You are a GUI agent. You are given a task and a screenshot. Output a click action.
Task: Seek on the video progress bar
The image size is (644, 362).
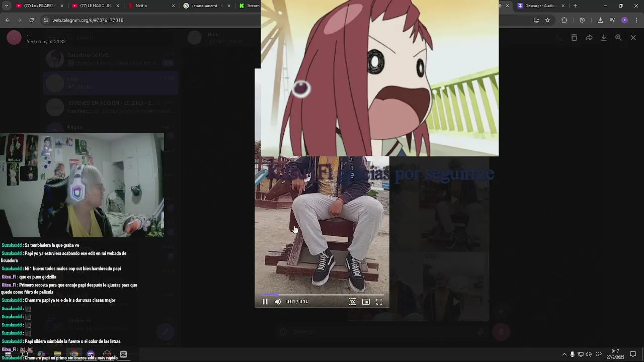(322, 295)
